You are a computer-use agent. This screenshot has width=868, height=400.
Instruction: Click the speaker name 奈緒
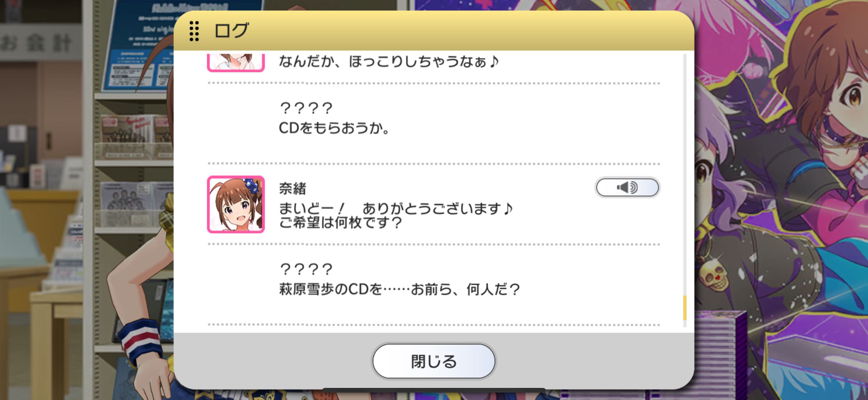292,189
